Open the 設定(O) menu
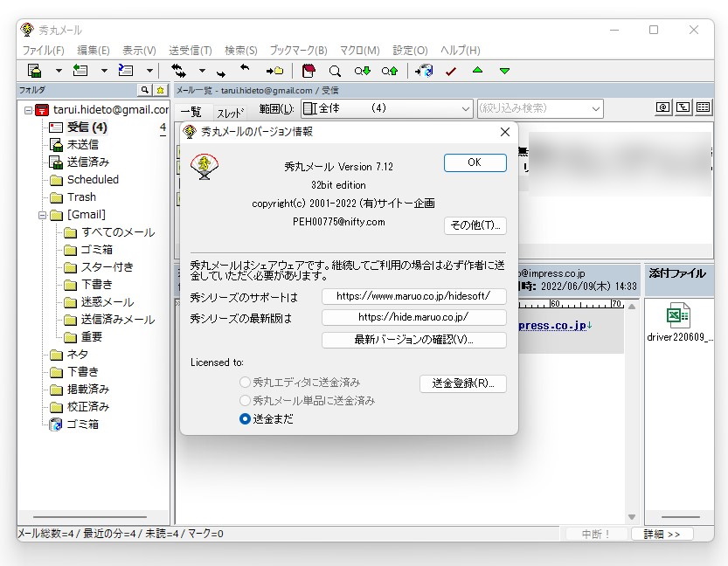Image resolution: width=728 pixels, height=566 pixels. [x=409, y=50]
